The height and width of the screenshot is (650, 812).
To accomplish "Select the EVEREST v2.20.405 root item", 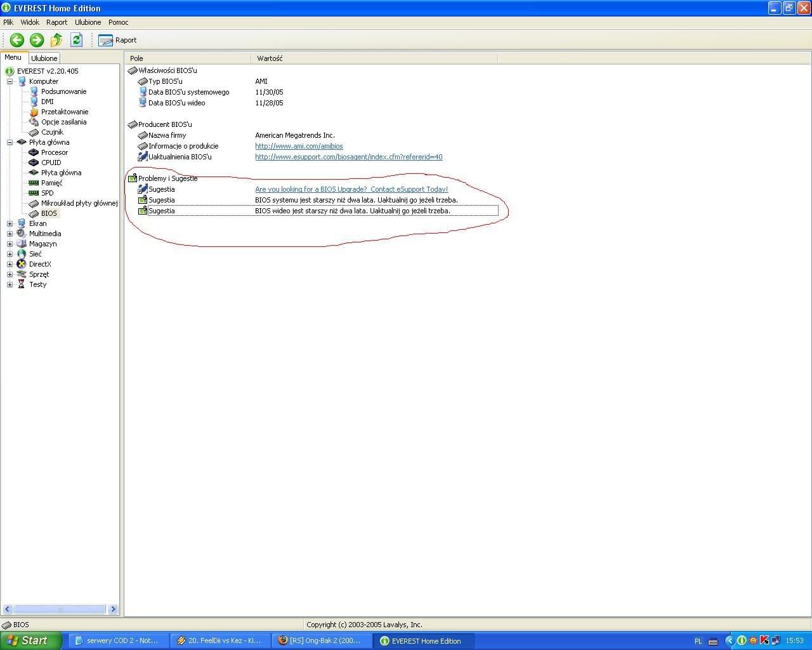I will [48, 71].
